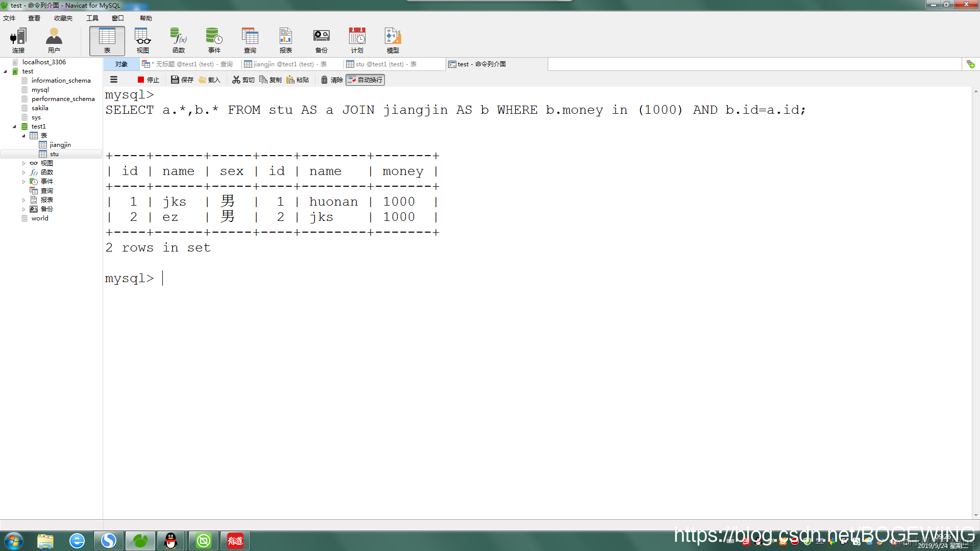Collapse the test1 database node
This screenshot has height=551, width=980.
pos(14,127)
